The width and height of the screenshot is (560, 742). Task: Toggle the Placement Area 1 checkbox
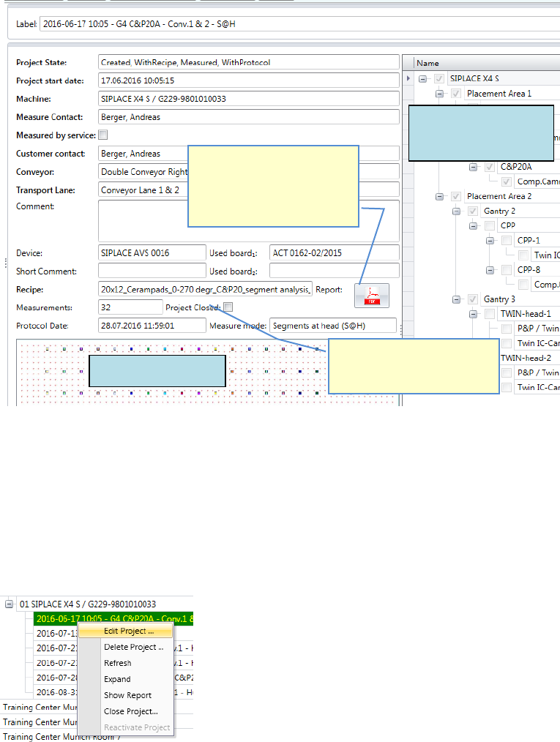456,94
